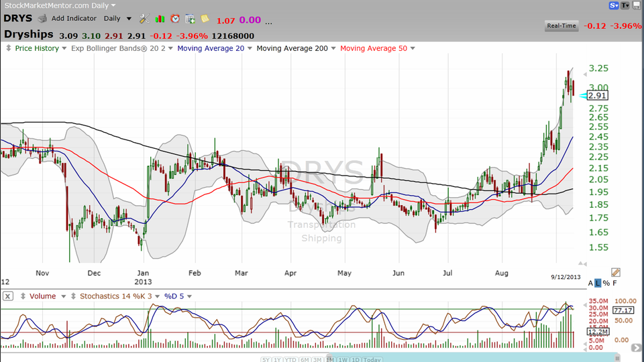644x362 pixels.
Task: Select the L logarithmic scale mode
Action: (x=598, y=283)
